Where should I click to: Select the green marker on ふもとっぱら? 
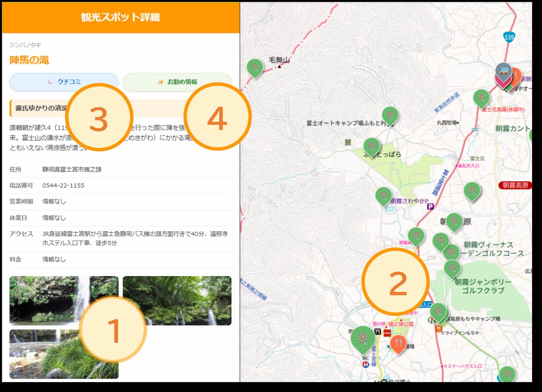372,146
